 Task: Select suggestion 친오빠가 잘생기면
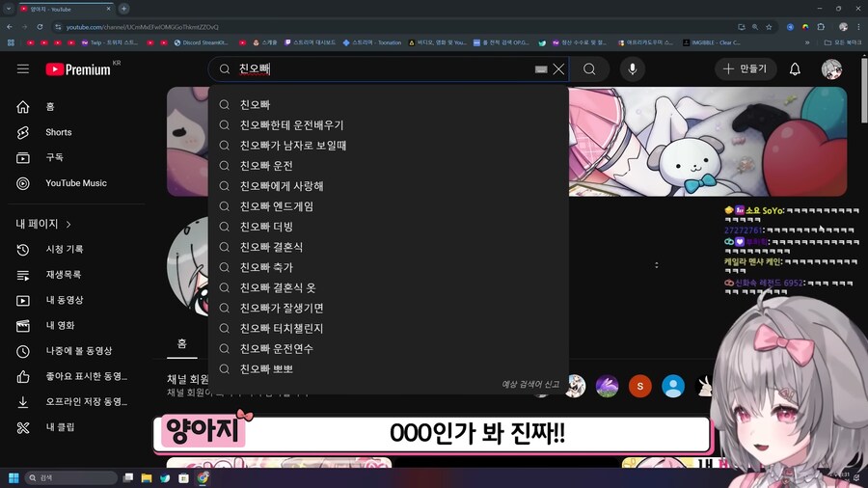pos(388,309)
